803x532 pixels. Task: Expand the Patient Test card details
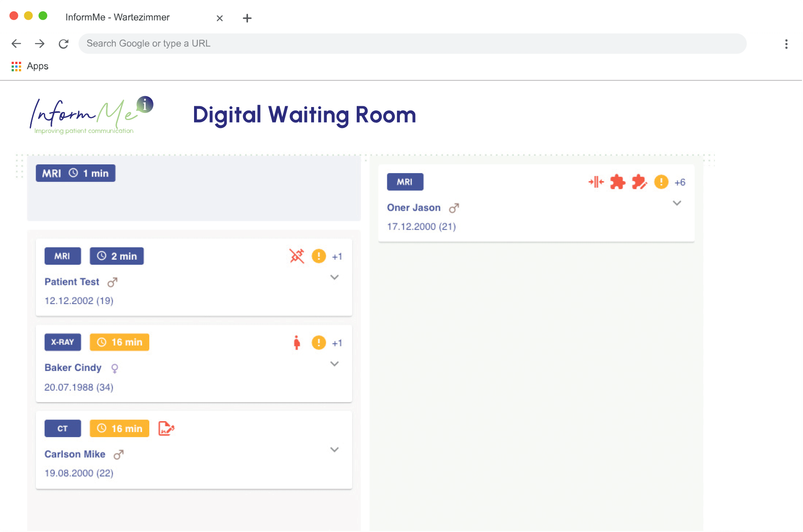(334, 277)
